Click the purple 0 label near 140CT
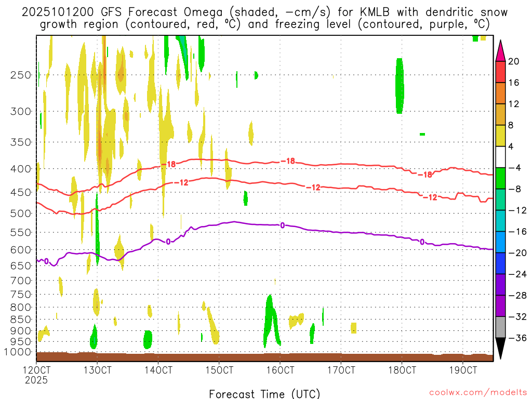The height and width of the screenshot is (399, 532). click(168, 242)
